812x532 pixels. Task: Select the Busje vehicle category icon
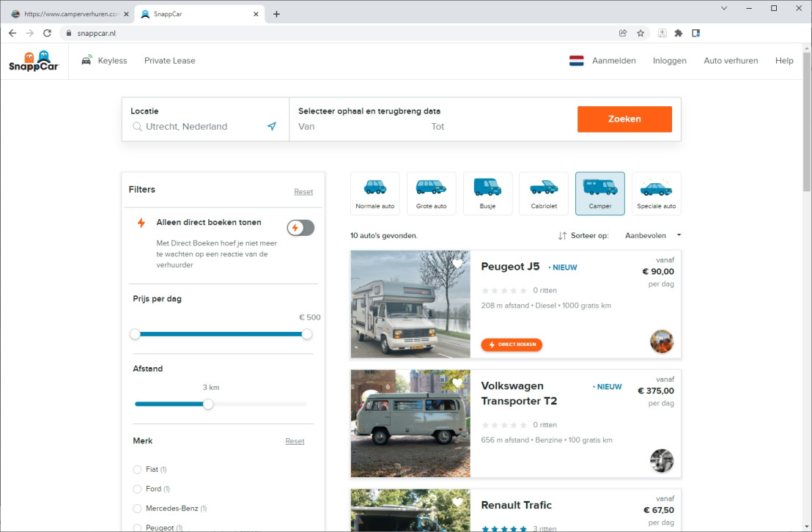pyautogui.click(x=487, y=193)
